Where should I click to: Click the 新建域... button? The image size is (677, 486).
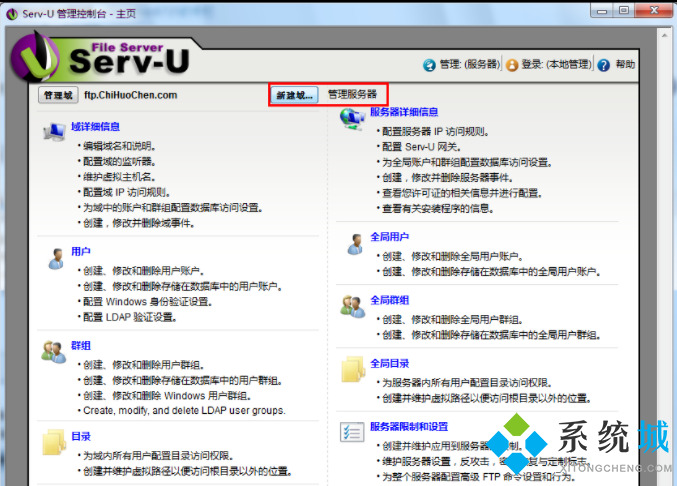click(294, 95)
